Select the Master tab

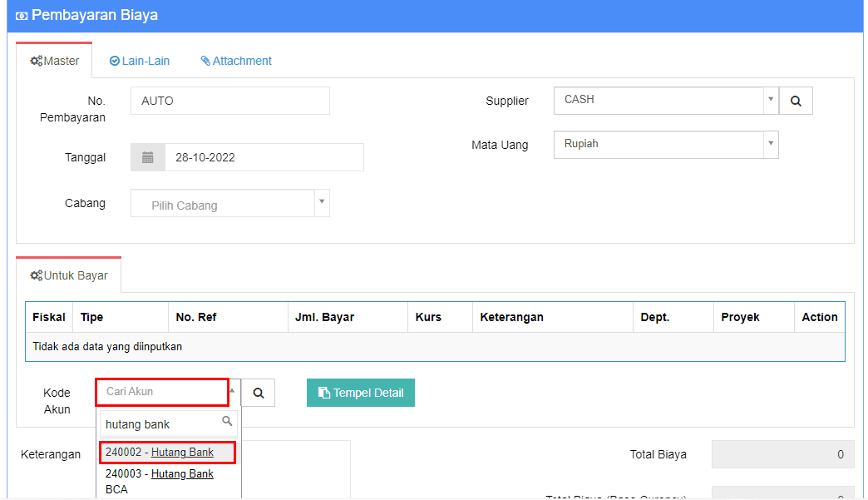[x=55, y=61]
